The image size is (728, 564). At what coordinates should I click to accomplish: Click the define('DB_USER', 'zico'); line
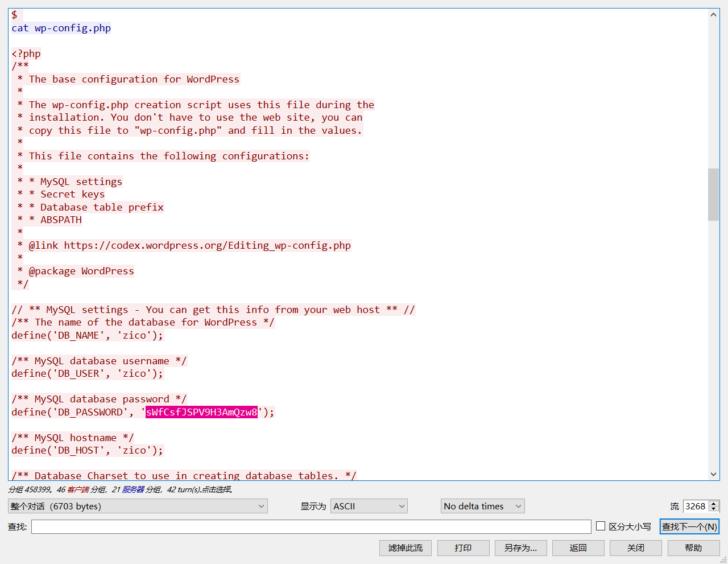point(88,373)
